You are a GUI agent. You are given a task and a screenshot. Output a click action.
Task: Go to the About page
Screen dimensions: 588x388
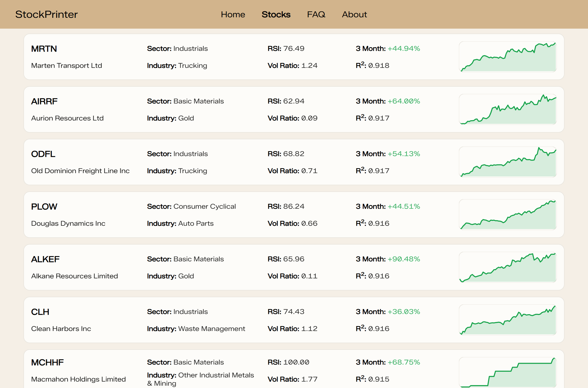point(354,14)
